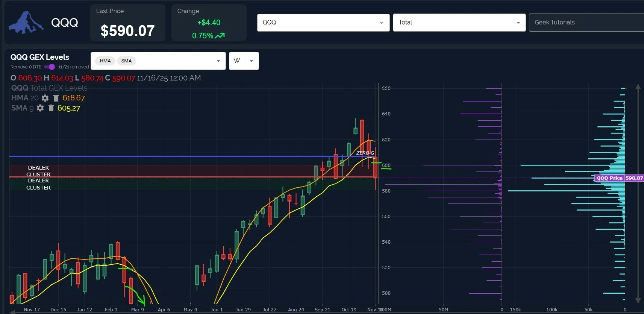Click the 50M volume axis label
The width and height of the screenshot is (644, 314).
[444, 309]
